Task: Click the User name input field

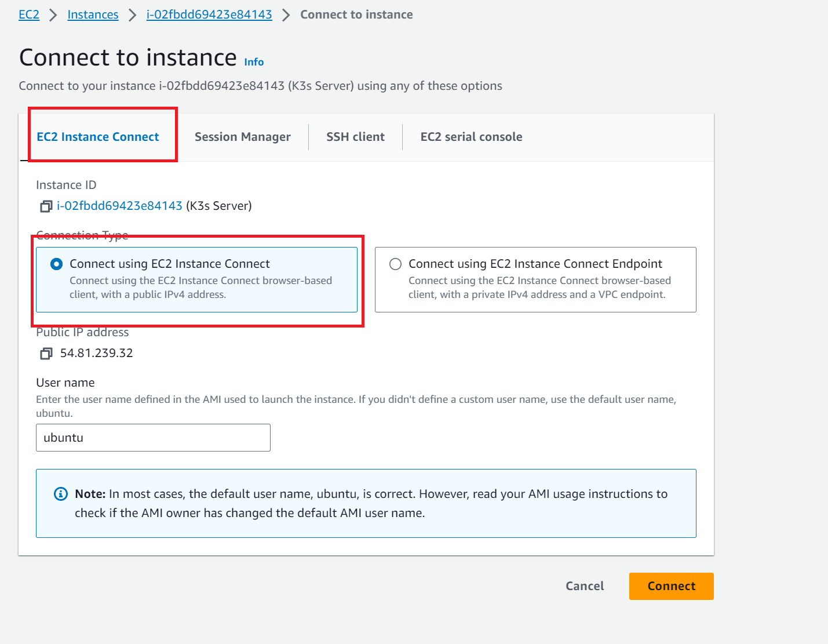Action: [x=153, y=438]
